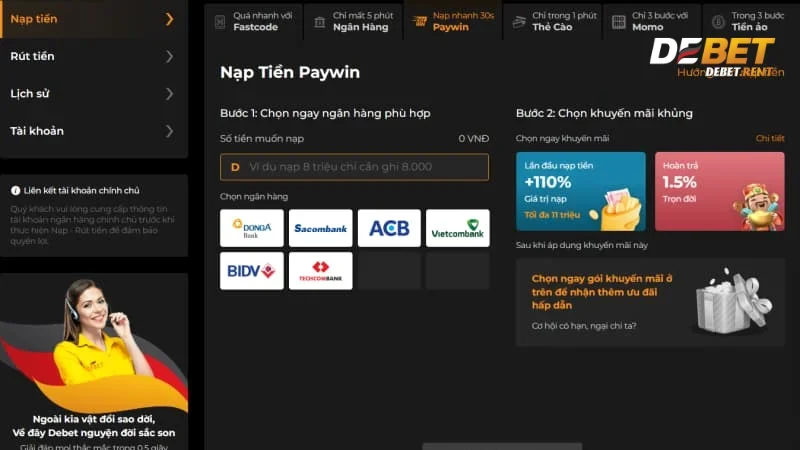Screen dimensions: 800x450
Task: Choose the Lần đầu nạp tiền +110% promotion
Action: point(581,191)
